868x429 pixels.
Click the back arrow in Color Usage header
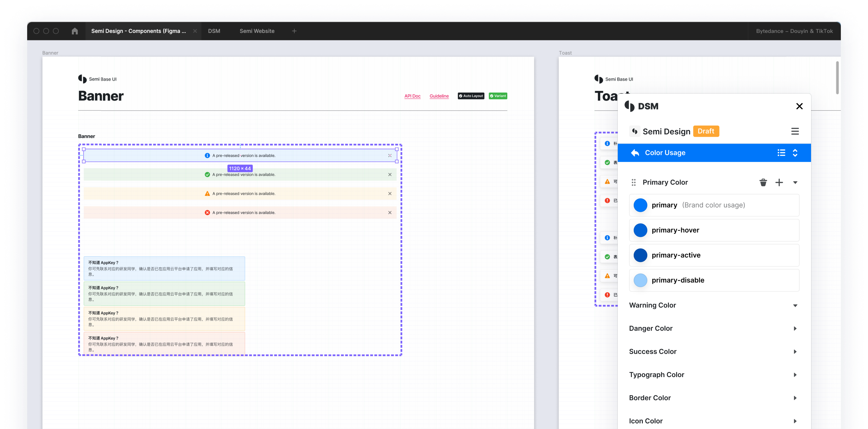pyautogui.click(x=635, y=153)
